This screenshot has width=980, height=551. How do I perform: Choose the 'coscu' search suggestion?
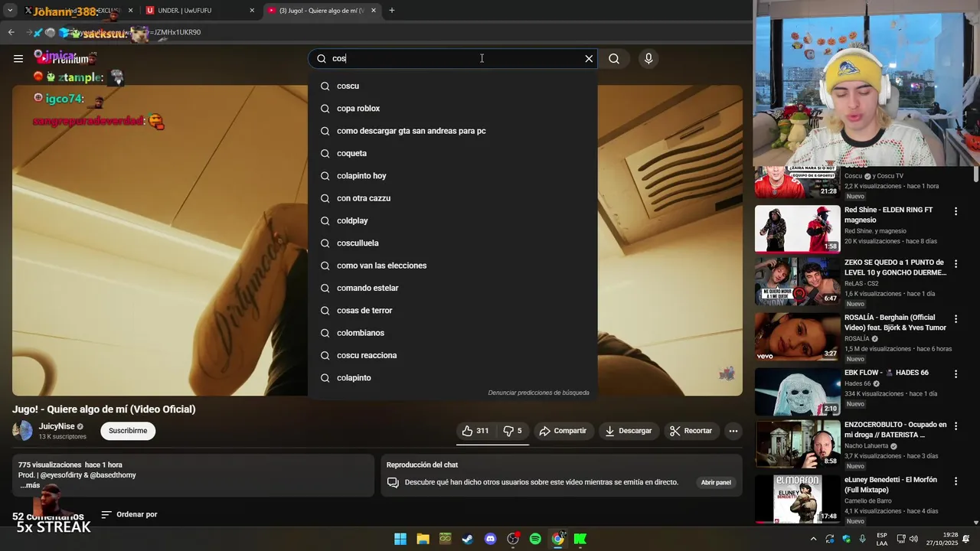point(452,86)
